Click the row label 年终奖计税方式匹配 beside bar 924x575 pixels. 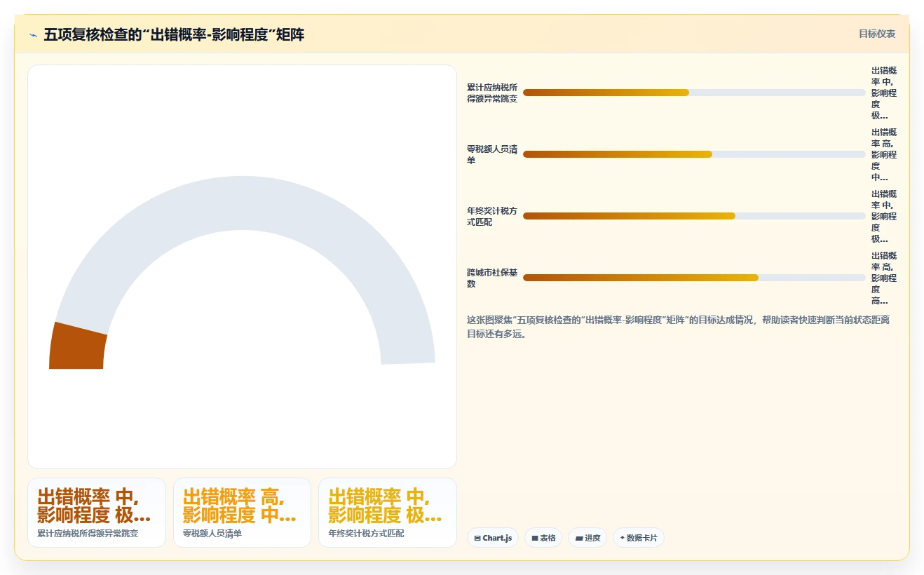coord(492,216)
